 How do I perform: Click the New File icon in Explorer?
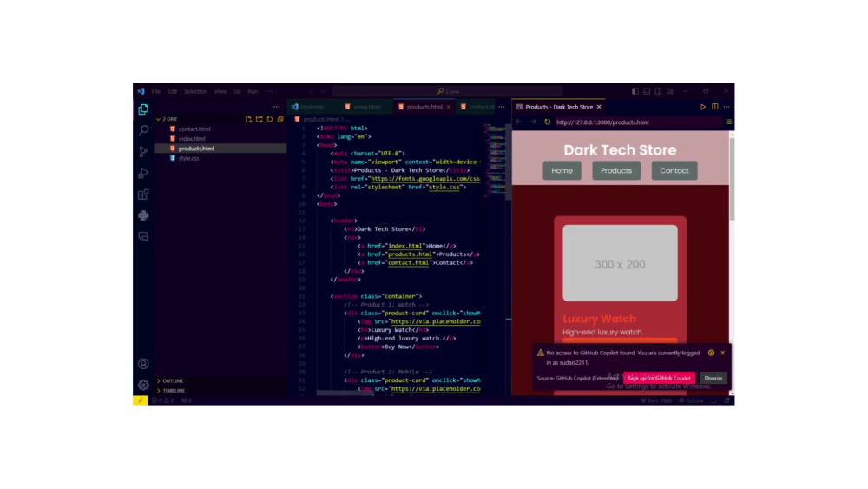pos(248,119)
